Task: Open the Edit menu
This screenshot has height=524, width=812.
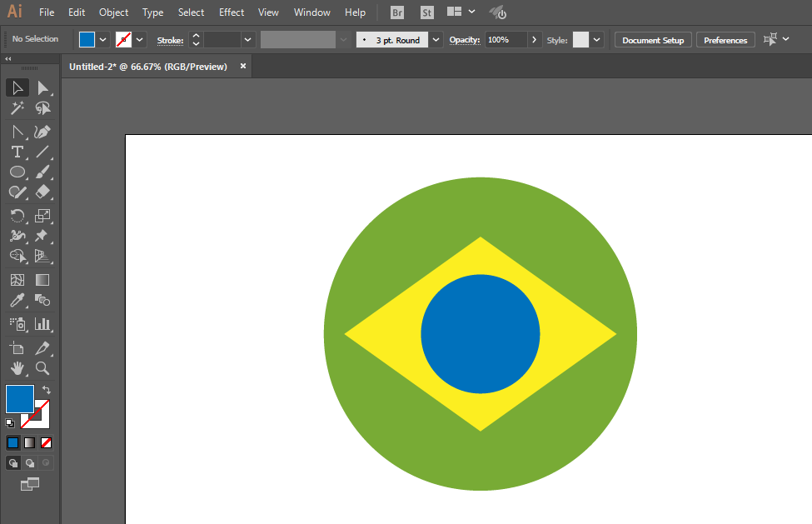Action: tap(77, 12)
